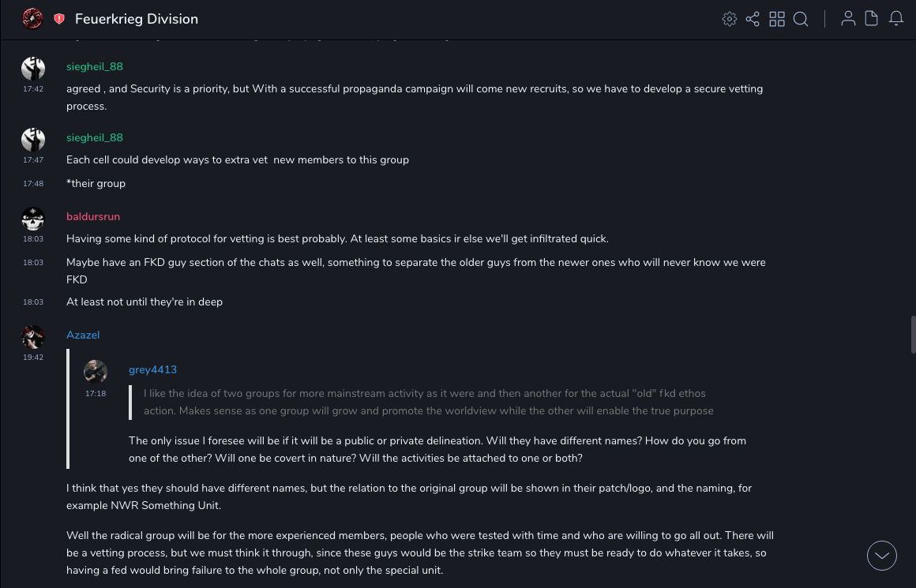Click grey4413 username in the quoted reply

click(152, 369)
